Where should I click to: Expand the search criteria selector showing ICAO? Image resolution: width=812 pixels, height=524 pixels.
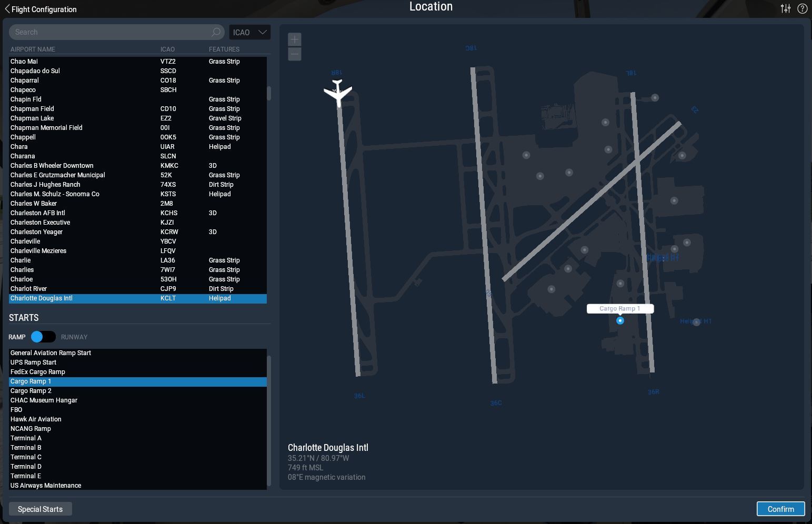249,32
